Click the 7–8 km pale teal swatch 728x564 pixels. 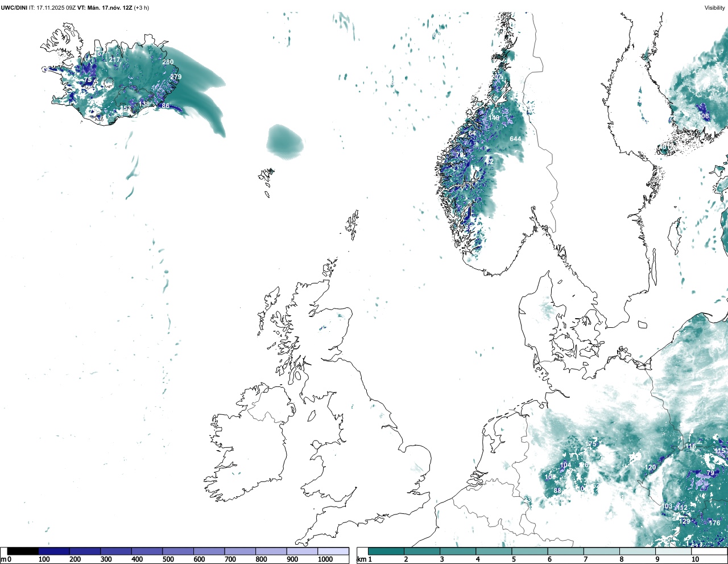(x=601, y=551)
